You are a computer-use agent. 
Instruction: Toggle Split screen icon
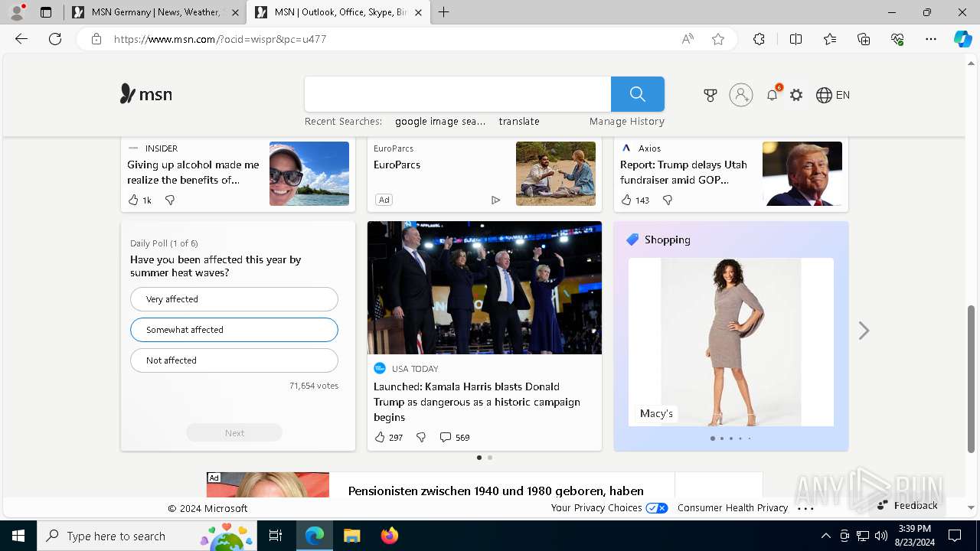pos(795,39)
